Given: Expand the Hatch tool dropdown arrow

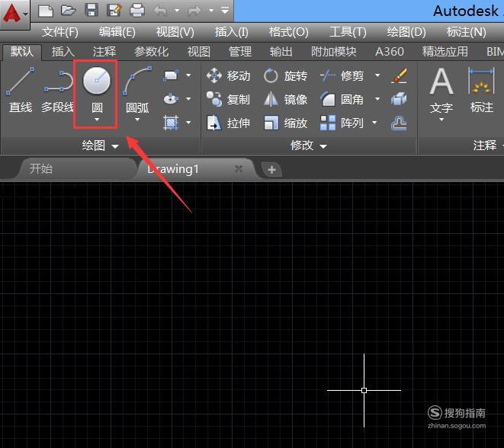Looking at the screenshot, I should coord(188,123).
